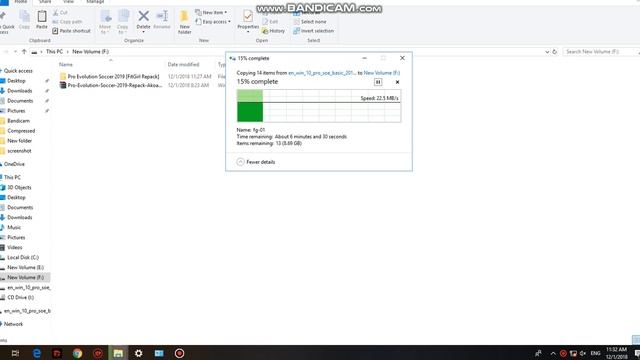Click the Rename icon in the ribbon
640x360 pixels.
(x=162, y=16)
